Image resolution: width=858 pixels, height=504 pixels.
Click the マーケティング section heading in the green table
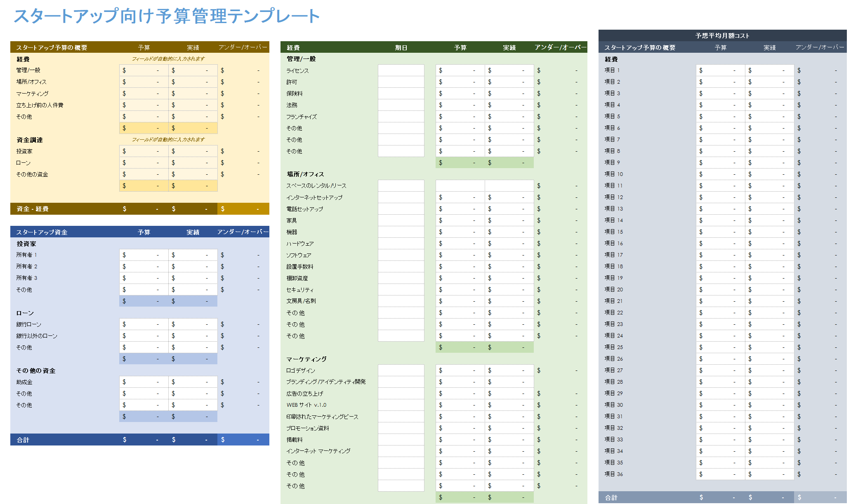pos(306,359)
